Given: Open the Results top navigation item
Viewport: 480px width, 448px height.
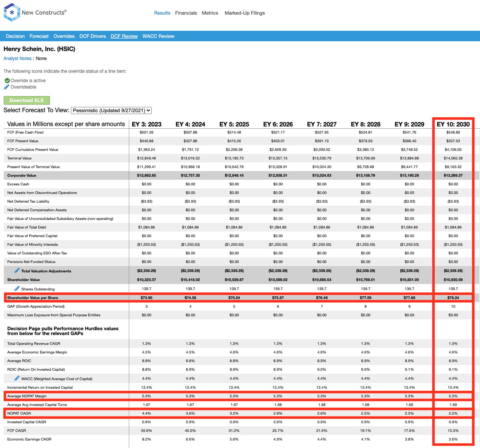Looking at the screenshot, I should pos(162,13).
